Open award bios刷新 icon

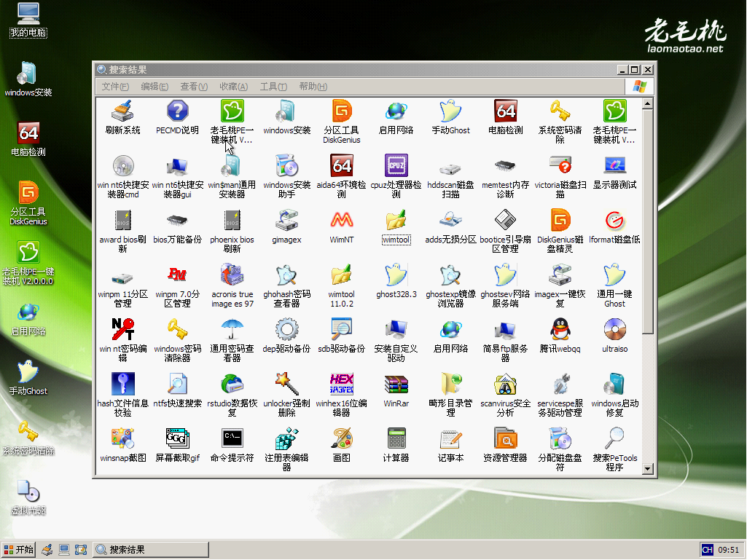pyautogui.click(x=123, y=220)
